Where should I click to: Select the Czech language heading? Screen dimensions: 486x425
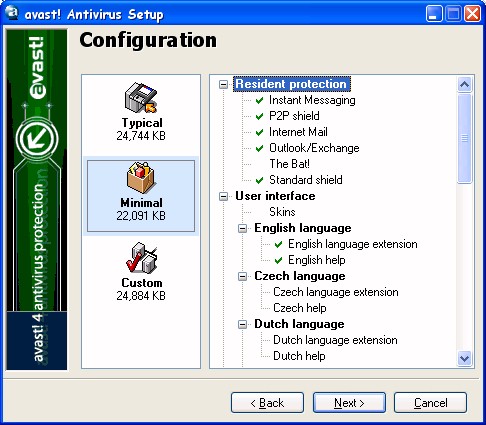point(300,276)
